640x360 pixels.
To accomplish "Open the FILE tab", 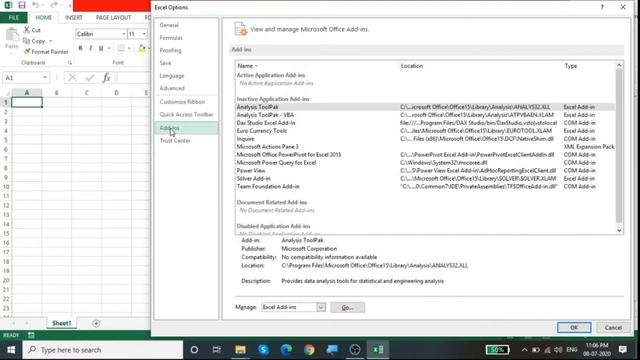I will click(x=13, y=18).
